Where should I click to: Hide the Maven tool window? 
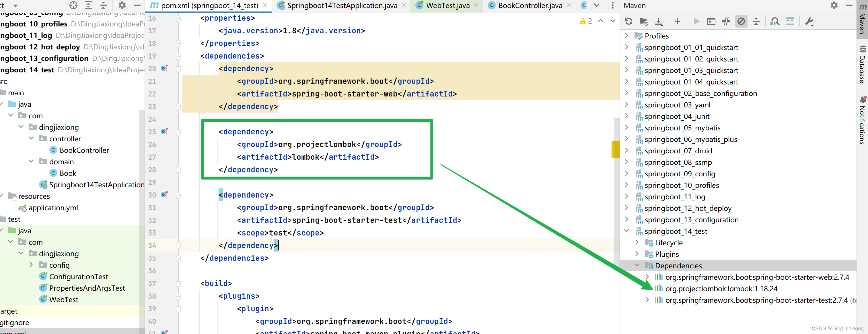849,5
